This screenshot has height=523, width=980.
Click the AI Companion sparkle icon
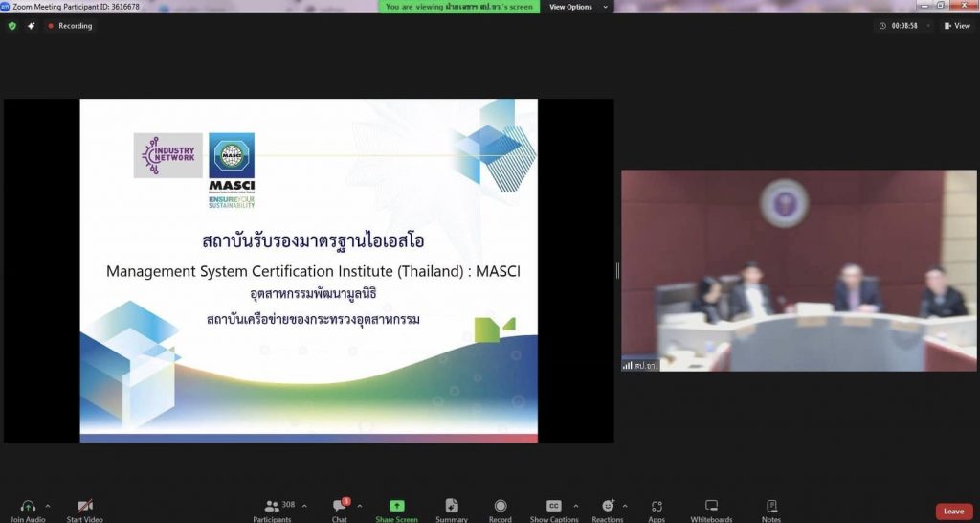pyautogui.click(x=32, y=26)
